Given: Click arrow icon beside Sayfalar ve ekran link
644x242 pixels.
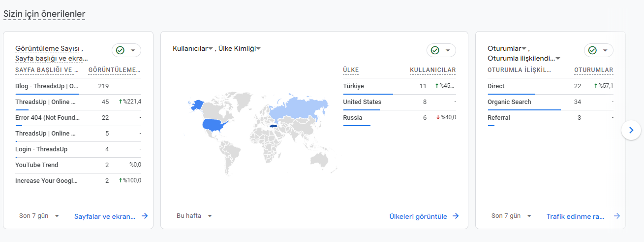Looking at the screenshot, I should 145,216.
